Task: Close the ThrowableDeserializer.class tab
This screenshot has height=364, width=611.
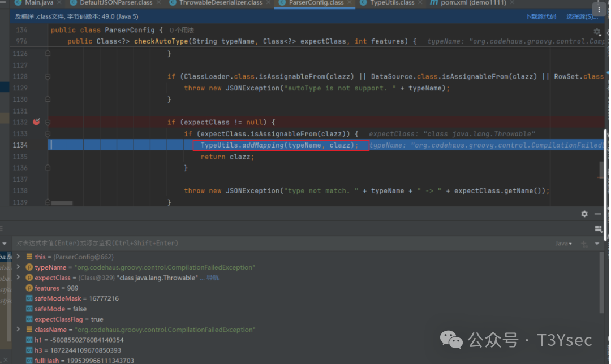Action: click(268, 3)
